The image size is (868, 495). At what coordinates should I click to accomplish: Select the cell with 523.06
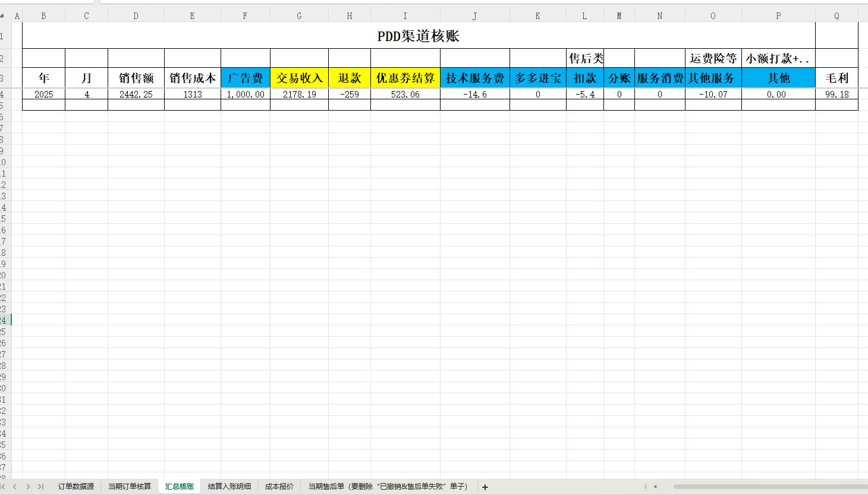[x=405, y=94]
